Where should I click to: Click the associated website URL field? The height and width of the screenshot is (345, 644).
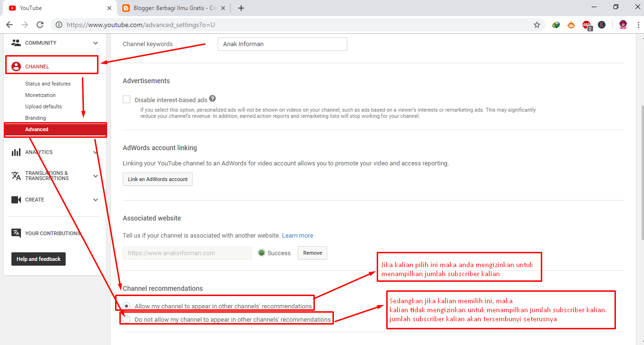click(187, 253)
